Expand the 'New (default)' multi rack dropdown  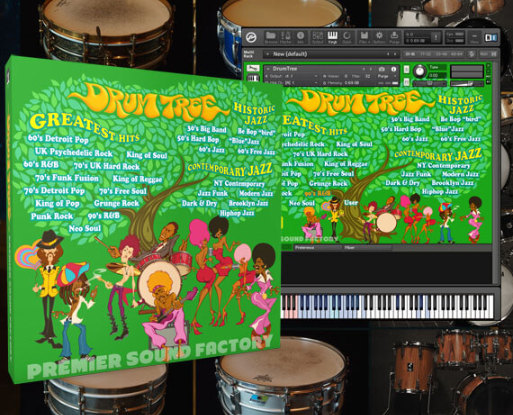(x=332, y=54)
